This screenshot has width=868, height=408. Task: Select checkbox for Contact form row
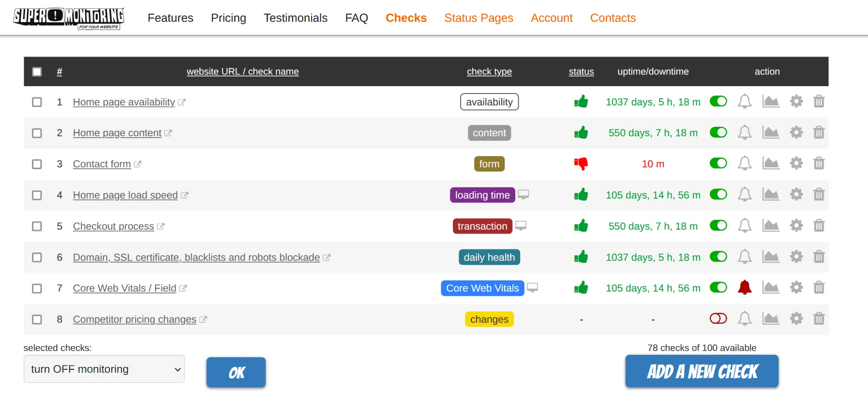click(x=37, y=164)
